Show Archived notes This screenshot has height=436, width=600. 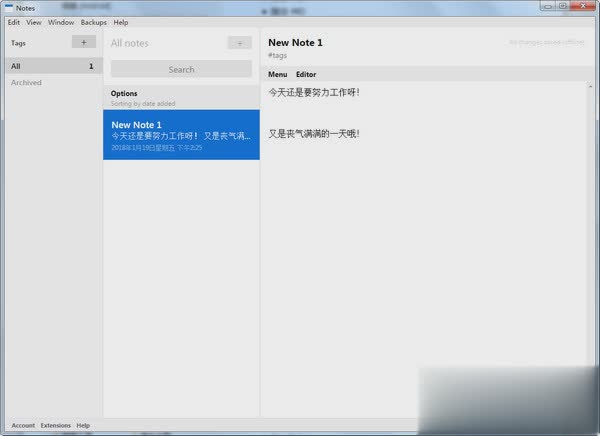click(27, 83)
